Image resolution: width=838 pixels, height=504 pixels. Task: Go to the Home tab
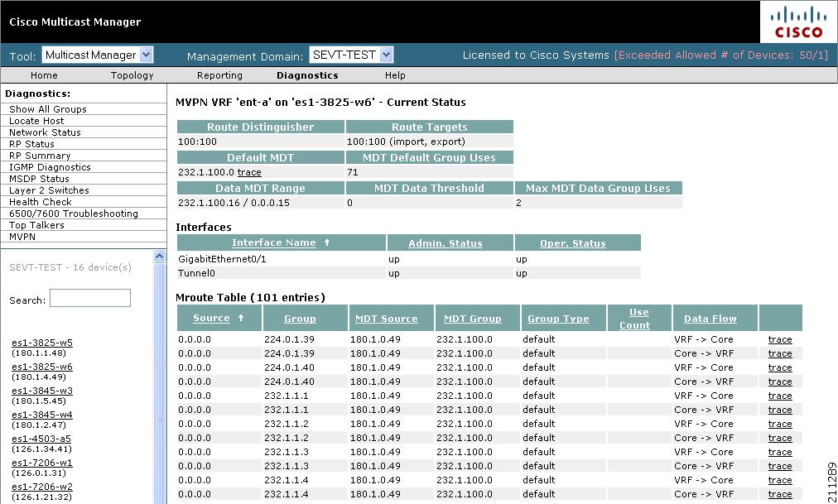(x=44, y=74)
